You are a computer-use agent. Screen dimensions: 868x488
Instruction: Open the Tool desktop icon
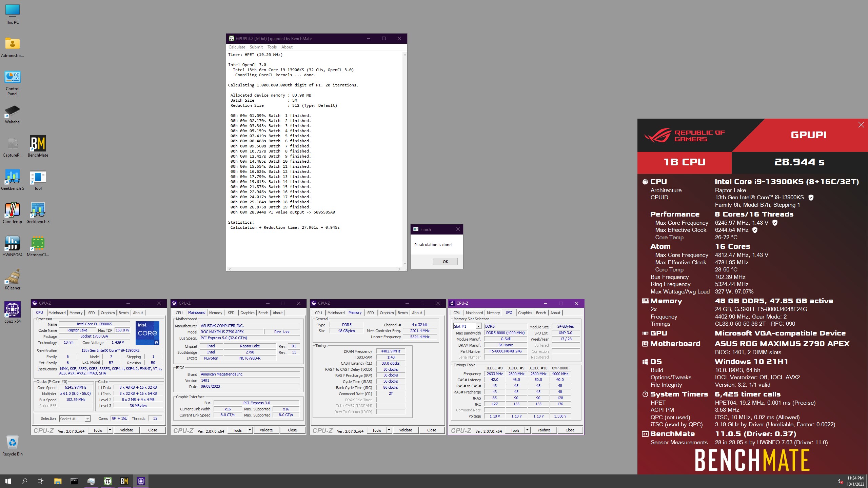click(x=38, y=181)
